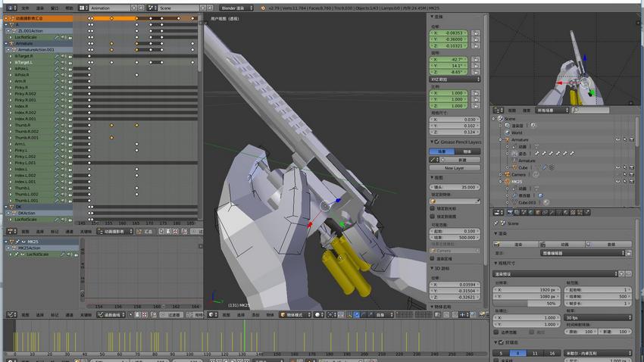Toggle visibility eye for MK25 in outliner
This screenshot has width=644, height=362.
point(617,182)
